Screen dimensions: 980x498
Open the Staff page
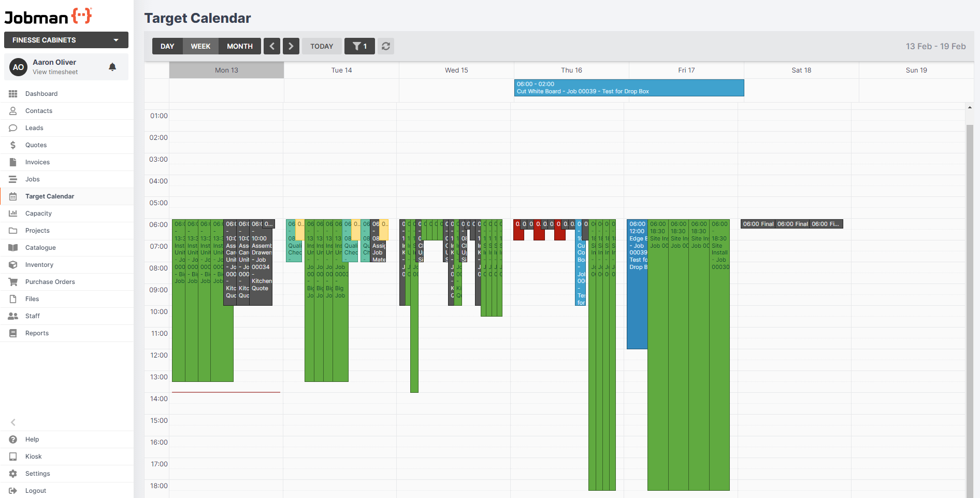[32, 316]
